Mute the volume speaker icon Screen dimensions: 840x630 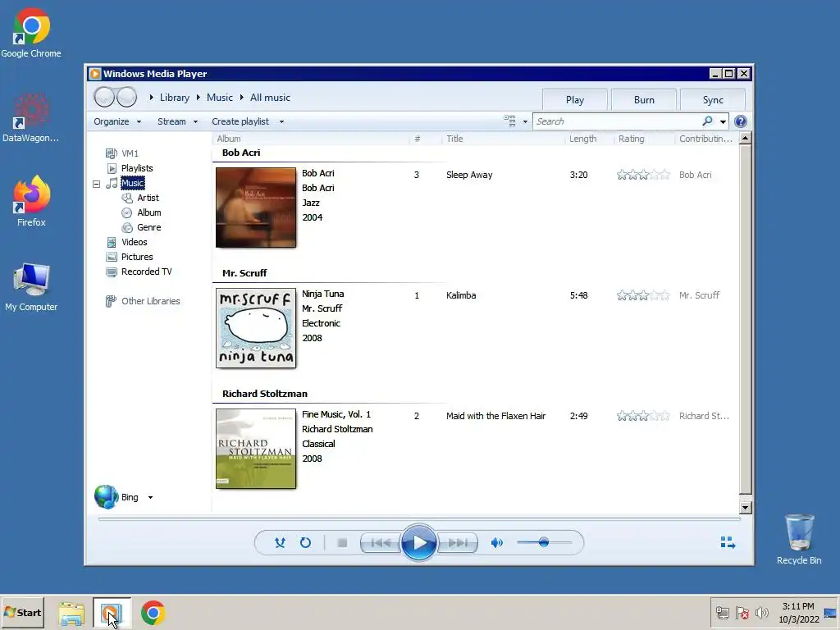[496, 543]
